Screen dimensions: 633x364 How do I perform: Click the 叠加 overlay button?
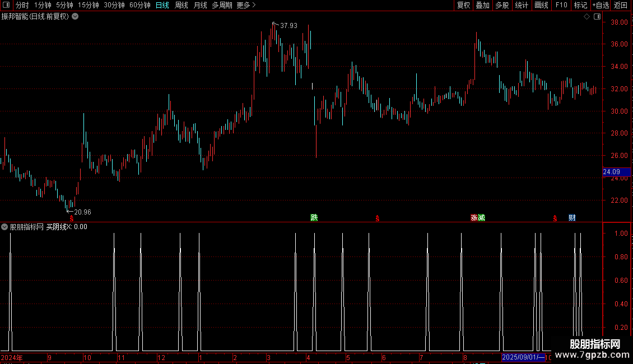point(482,5)
